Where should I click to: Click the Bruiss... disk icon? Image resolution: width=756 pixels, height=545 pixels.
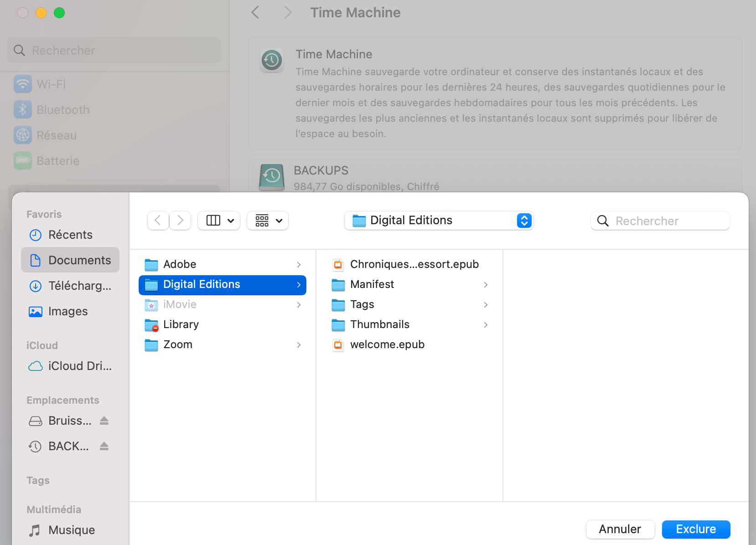click(x=36, y=421)
